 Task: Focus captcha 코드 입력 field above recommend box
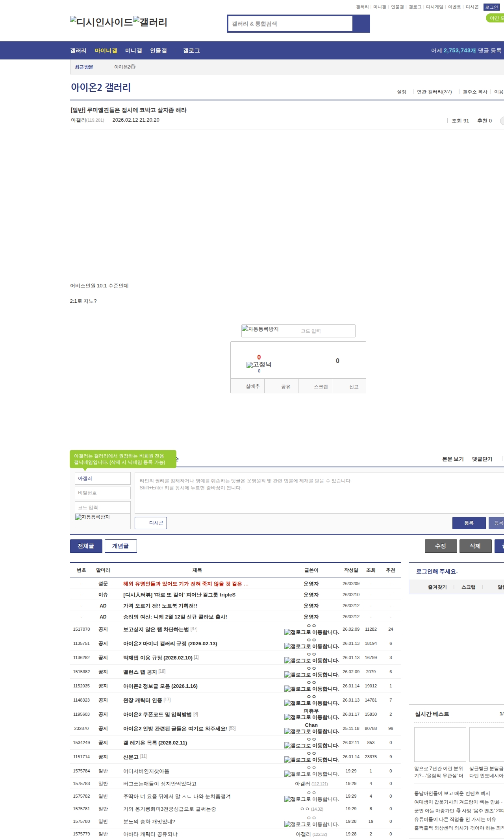tap(326, 331)
